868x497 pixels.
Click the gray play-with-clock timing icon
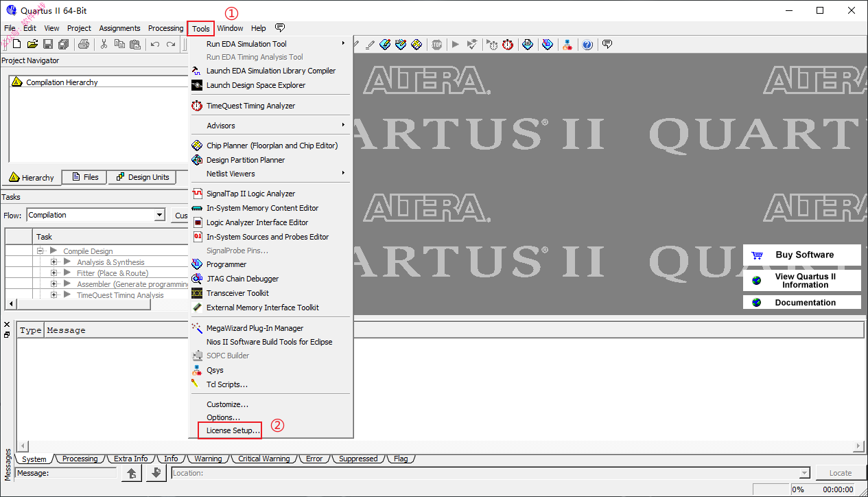492,45
